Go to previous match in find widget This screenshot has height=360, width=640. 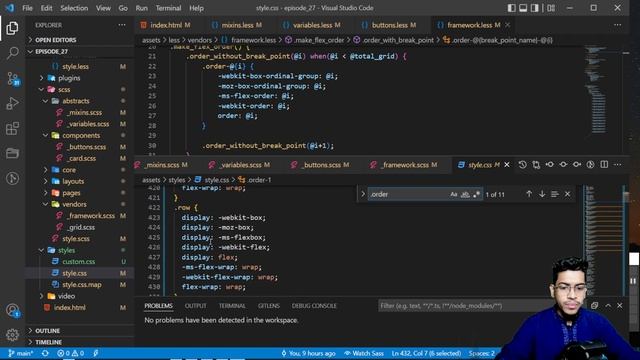[x=529, y=194]
